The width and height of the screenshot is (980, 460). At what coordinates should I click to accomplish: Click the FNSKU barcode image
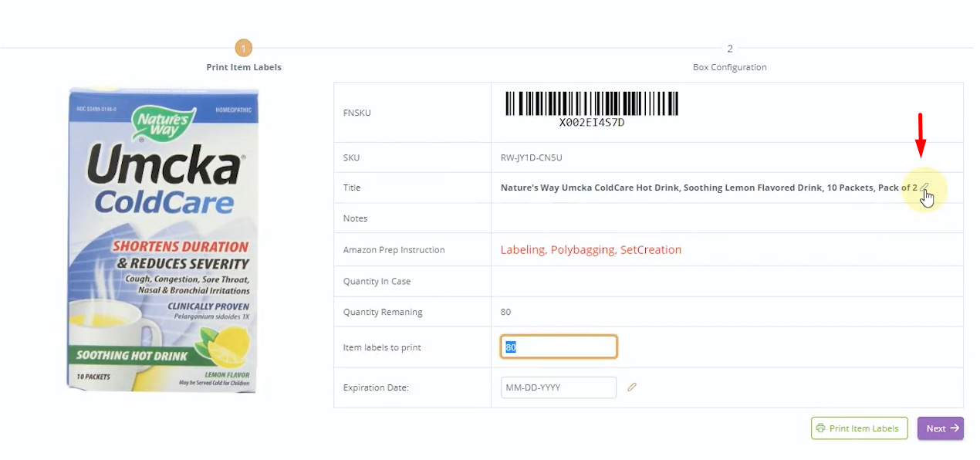coord(592,109)
